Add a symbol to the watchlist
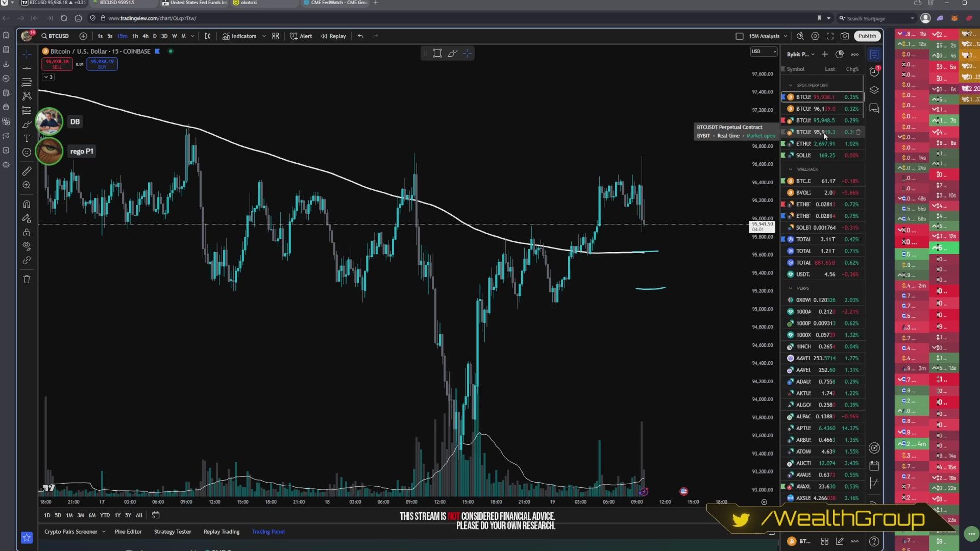The height and width of the screenshot is (551, 980). click(x=825, y=54)
